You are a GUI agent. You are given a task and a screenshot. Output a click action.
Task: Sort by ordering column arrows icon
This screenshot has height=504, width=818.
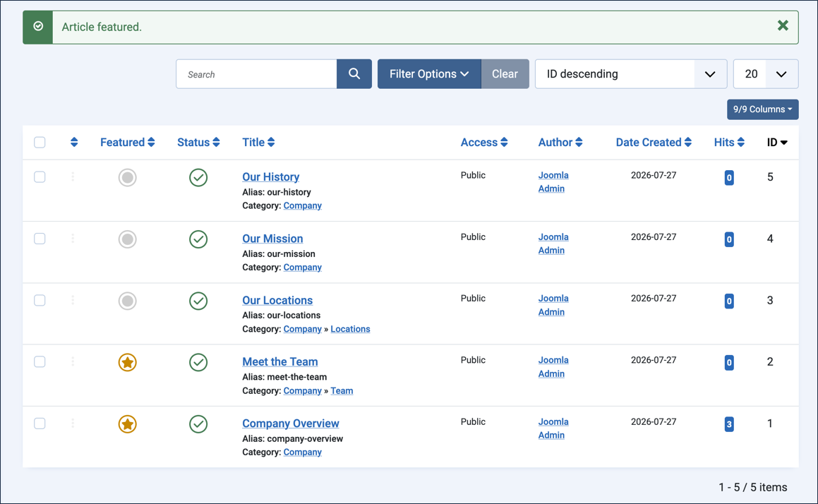pyautogui.click(x=74, y=143)
